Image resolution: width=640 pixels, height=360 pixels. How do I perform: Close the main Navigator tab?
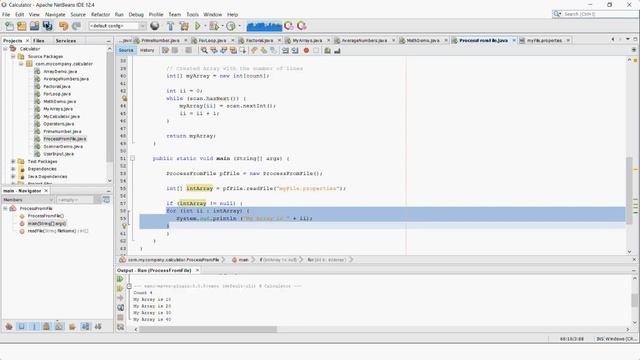pos(46,191)
